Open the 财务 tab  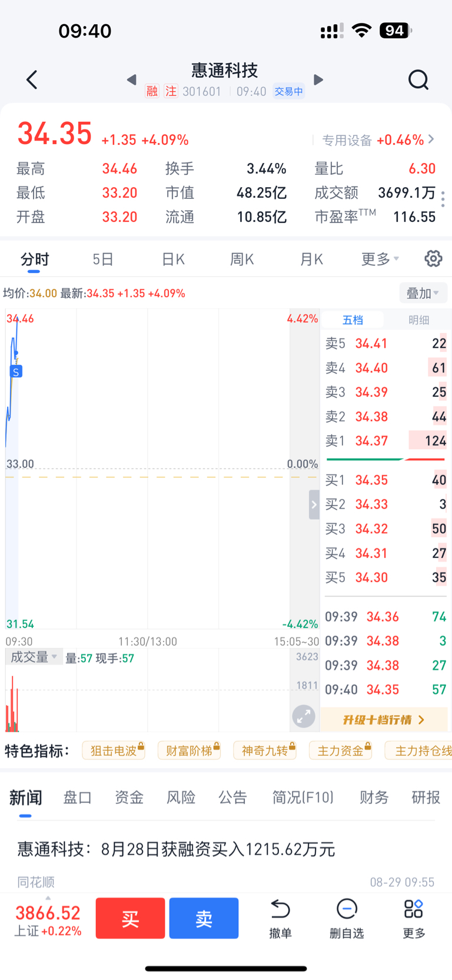click(374, 798)
